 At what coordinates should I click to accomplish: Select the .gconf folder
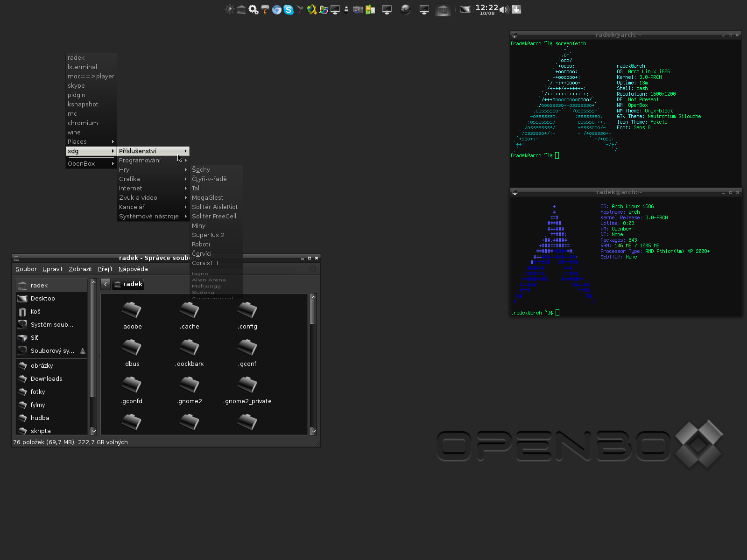[247, 353]
